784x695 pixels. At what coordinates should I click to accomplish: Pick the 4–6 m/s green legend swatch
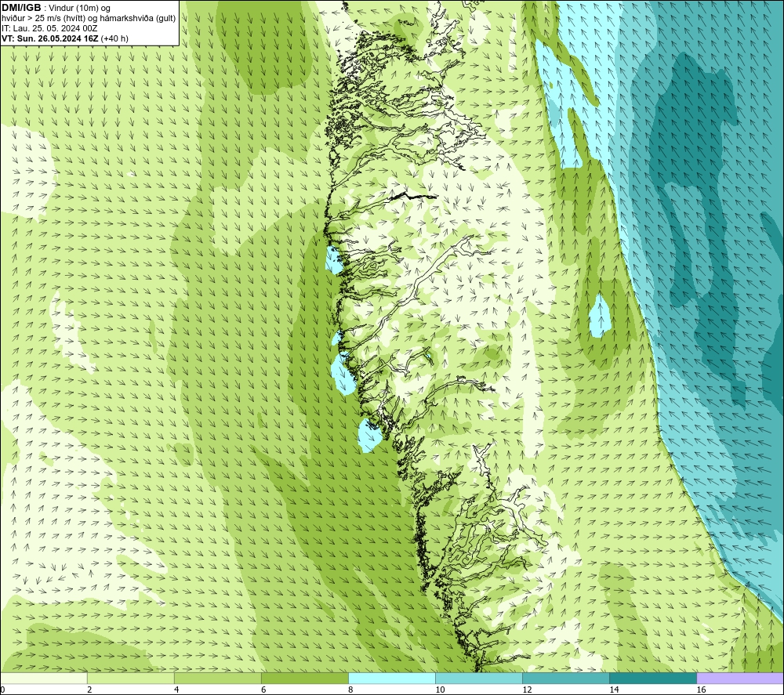(217, 678)
